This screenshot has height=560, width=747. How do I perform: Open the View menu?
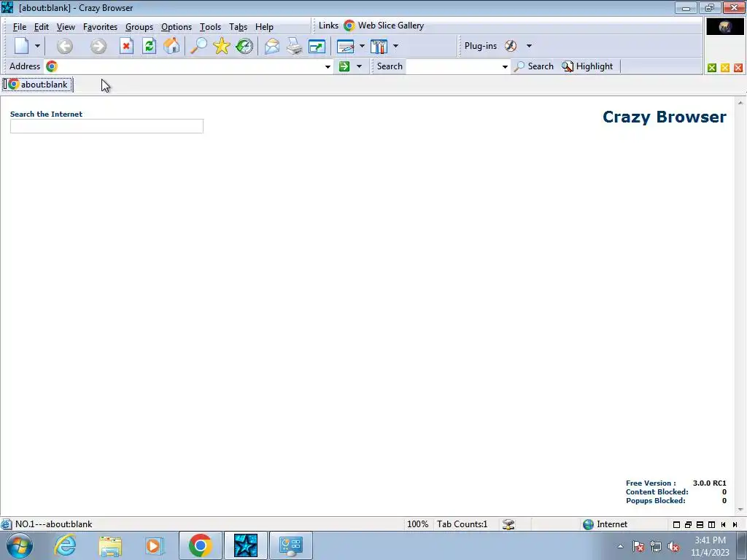pos(66,27)
